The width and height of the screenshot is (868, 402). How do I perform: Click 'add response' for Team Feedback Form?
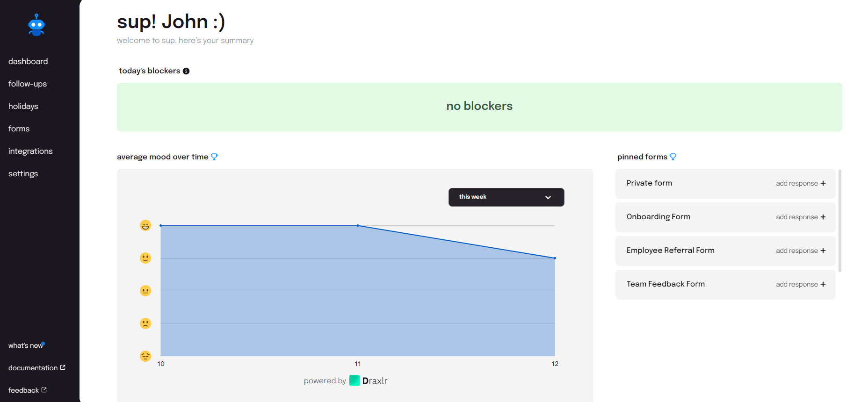pos(797,284)
